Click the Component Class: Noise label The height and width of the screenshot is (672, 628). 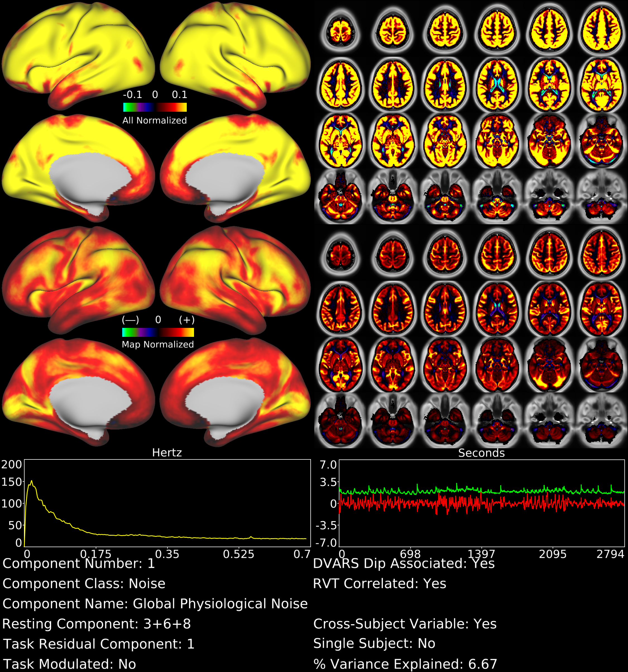[x=84, y=584]
